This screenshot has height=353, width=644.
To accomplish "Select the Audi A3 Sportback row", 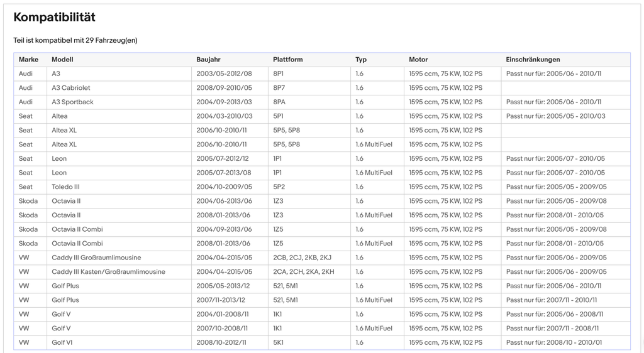I will (x=322, y=102).
